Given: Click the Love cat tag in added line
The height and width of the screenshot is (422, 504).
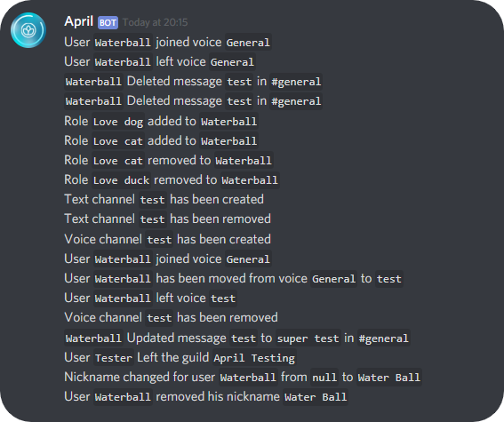Looking at the screenshot, I should 117,141.
